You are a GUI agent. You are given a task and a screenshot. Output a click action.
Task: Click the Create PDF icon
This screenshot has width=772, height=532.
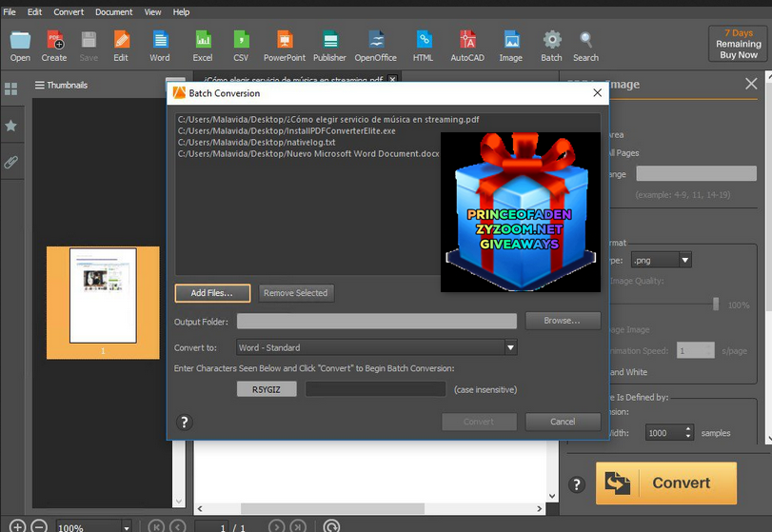[x=54, y=47]
